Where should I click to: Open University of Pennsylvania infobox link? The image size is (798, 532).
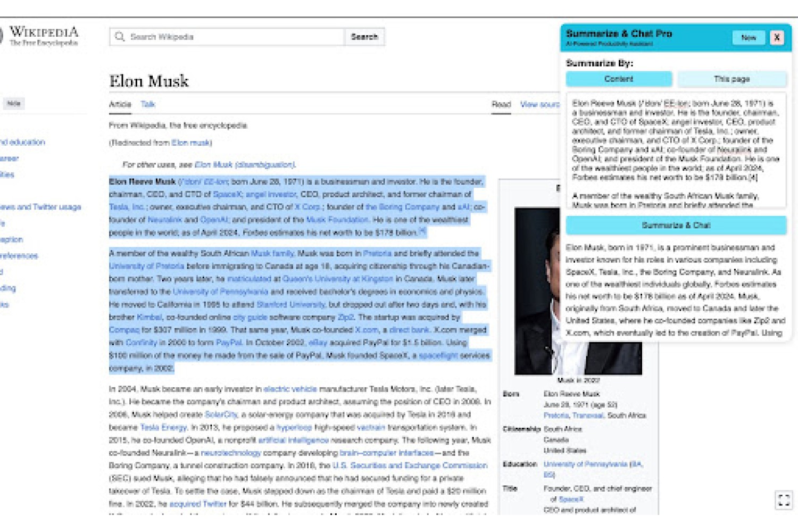pyautogui.click(x=585, y=464)
